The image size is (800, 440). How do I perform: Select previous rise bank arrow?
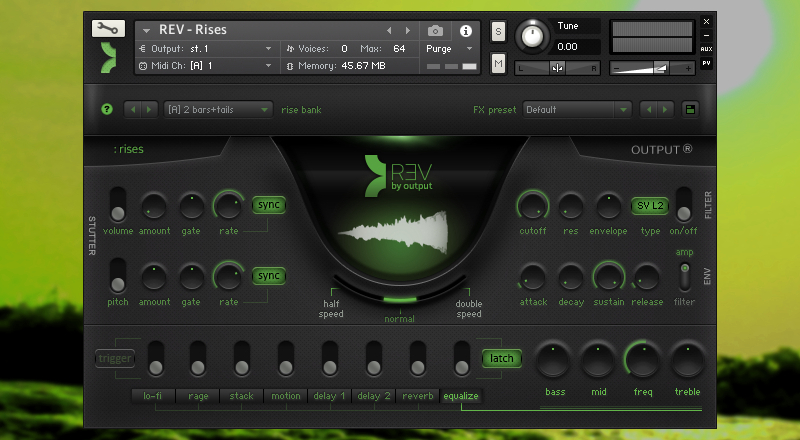tap(133, 110)
